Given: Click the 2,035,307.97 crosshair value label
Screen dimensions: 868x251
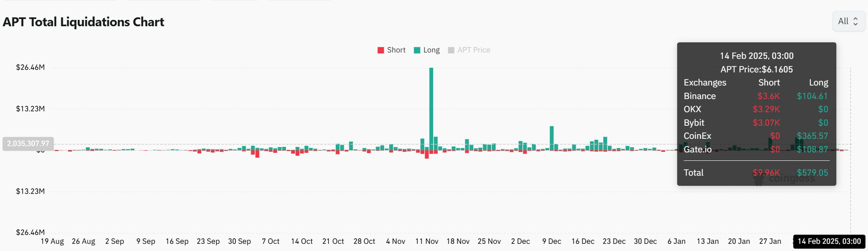Looking at the screenshot, I should 28,143.
